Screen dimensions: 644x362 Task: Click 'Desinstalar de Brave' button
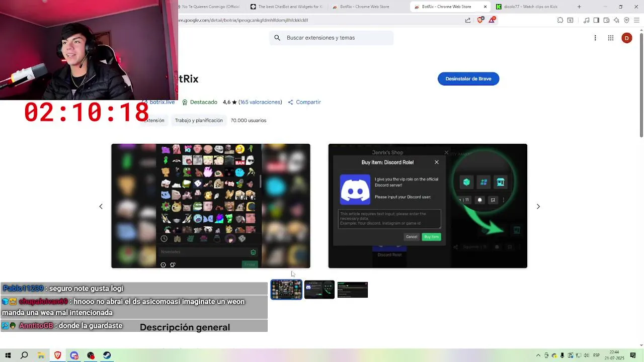tap(468, 78)
